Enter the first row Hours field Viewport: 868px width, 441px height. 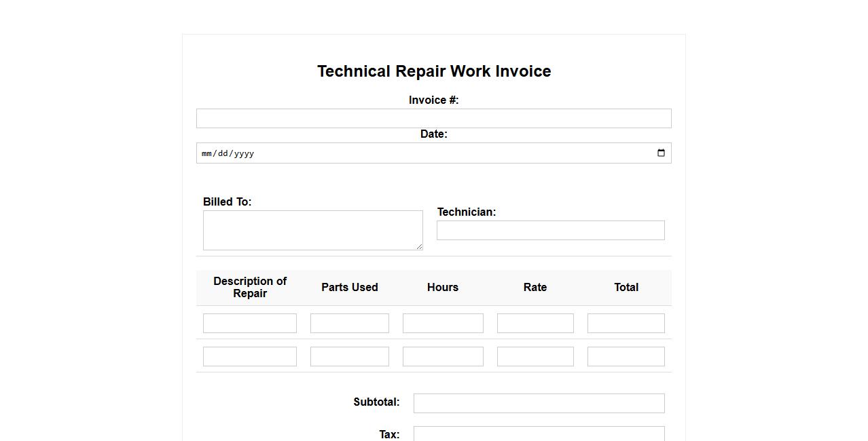point(443,324)
